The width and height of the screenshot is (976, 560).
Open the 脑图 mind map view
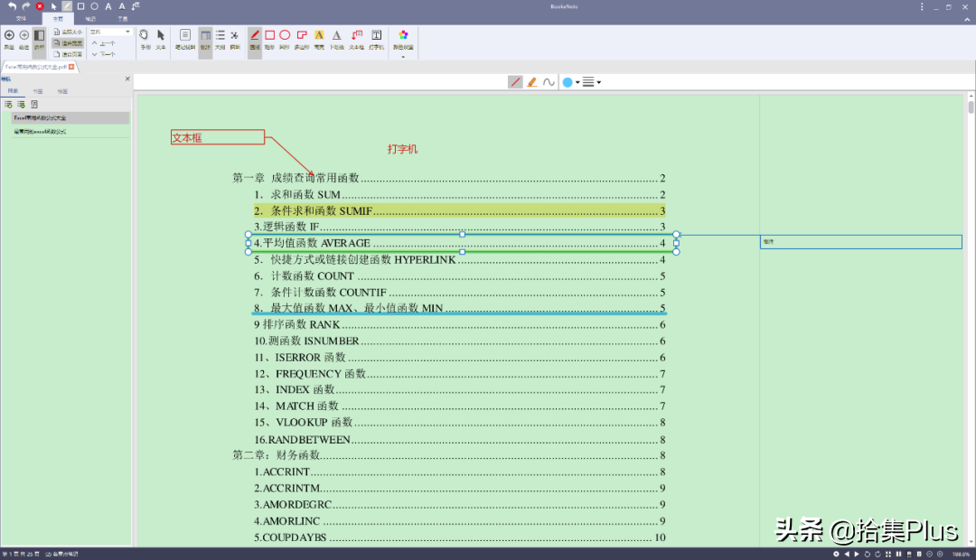[235, 39]
